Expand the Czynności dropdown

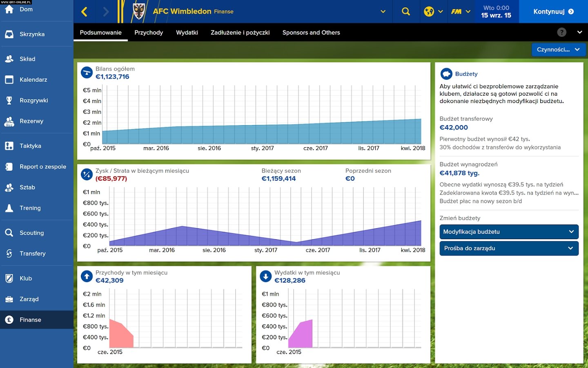pyautogui.click(x=558, y=49)
